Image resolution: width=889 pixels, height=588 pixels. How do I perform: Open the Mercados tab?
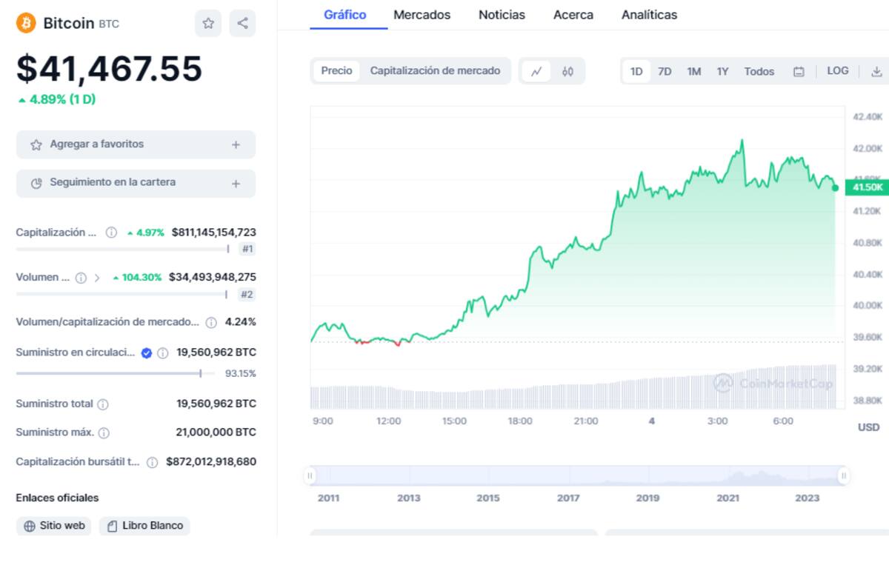point(422,15)
